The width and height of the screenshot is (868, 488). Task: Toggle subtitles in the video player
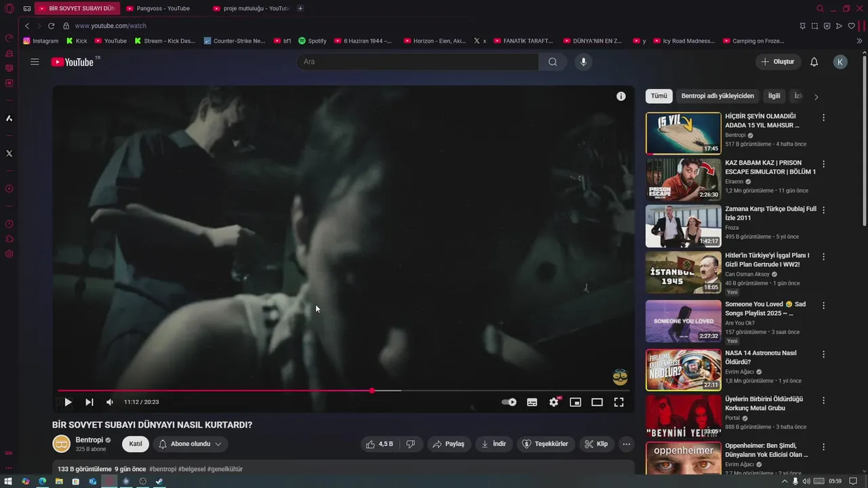tap(532, 402)
